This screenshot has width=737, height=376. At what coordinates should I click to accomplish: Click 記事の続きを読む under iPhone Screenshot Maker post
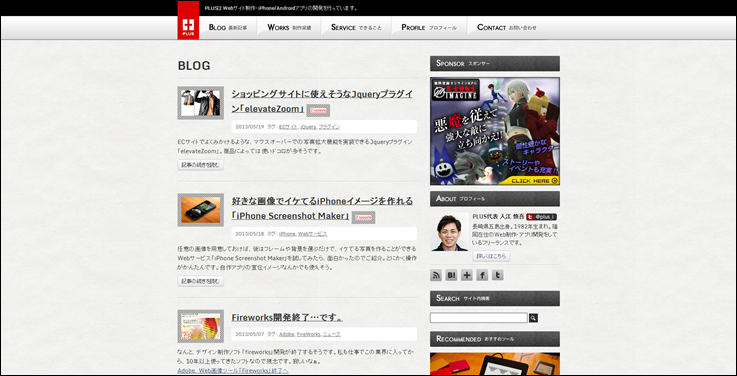201,282
